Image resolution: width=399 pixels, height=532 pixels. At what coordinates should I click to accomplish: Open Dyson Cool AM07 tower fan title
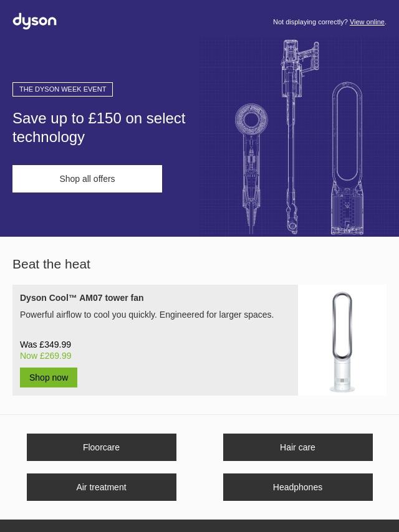pyautogui.click(x=82, y=298)
